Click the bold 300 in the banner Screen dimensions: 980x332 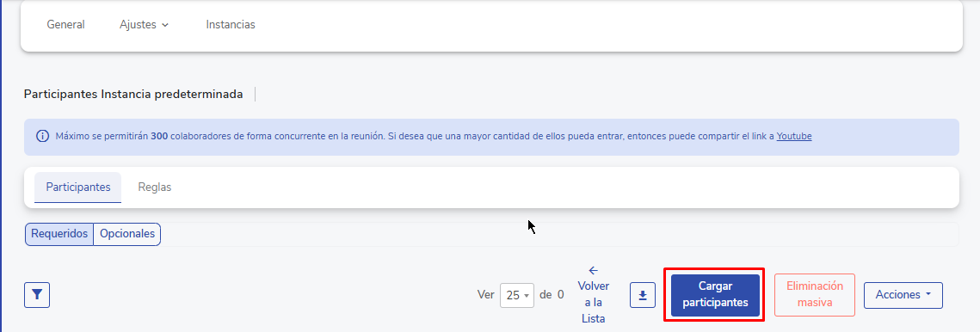[x=159, y=136]
